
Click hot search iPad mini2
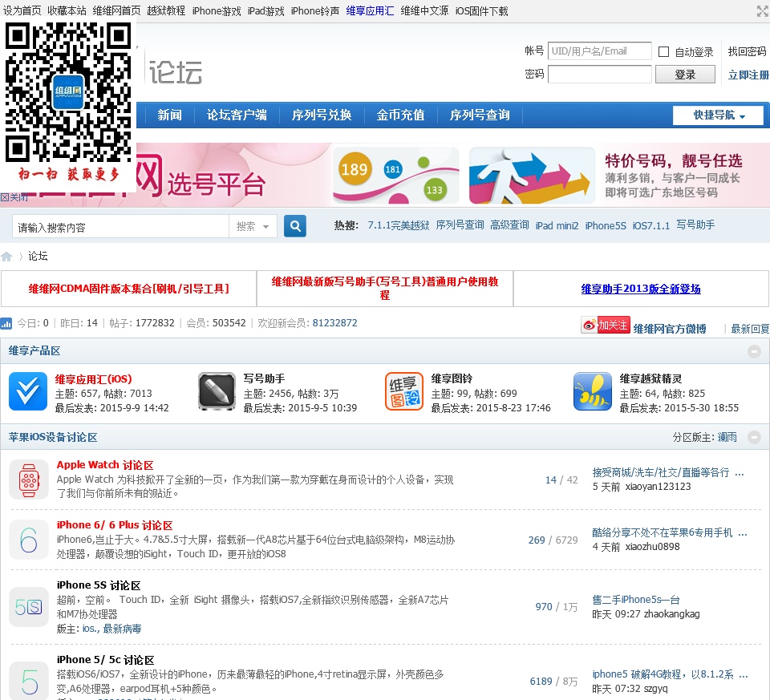click(557, 225)
